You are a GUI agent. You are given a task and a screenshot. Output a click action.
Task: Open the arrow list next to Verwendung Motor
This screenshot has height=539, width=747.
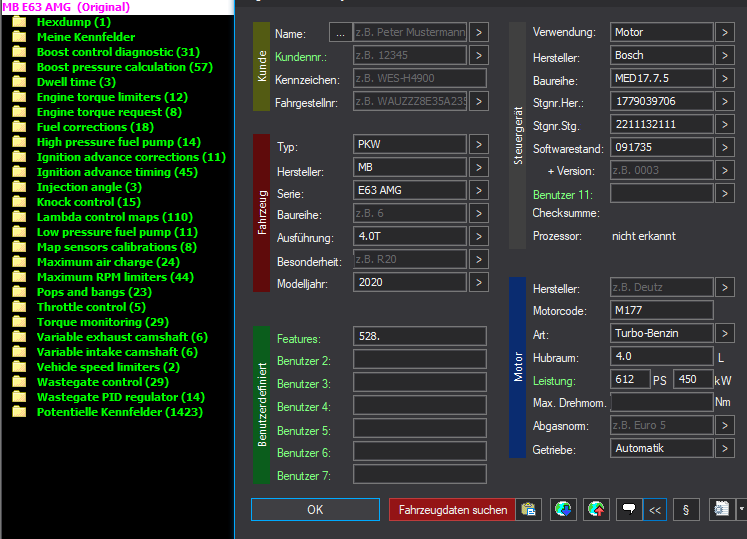pos(725,32)
